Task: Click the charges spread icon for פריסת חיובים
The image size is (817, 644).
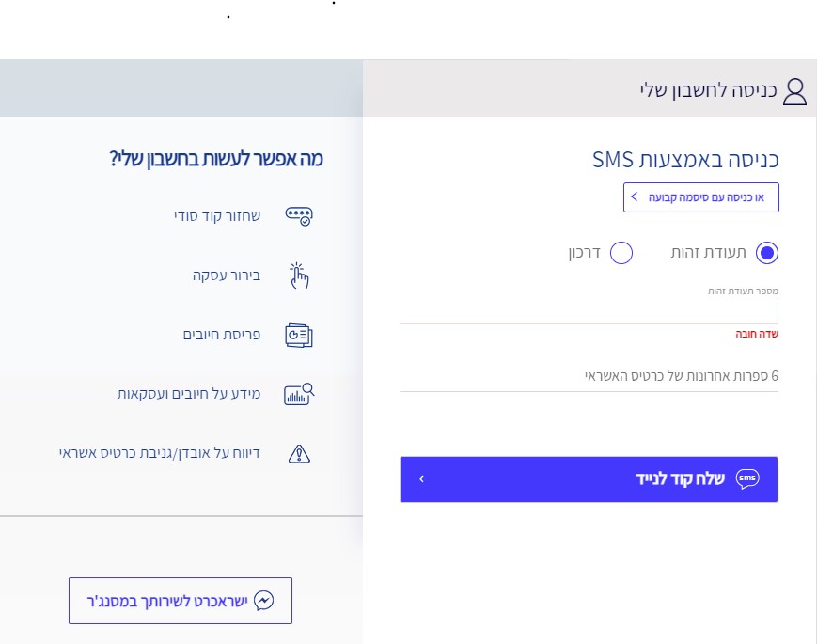Action: [299, 335]
